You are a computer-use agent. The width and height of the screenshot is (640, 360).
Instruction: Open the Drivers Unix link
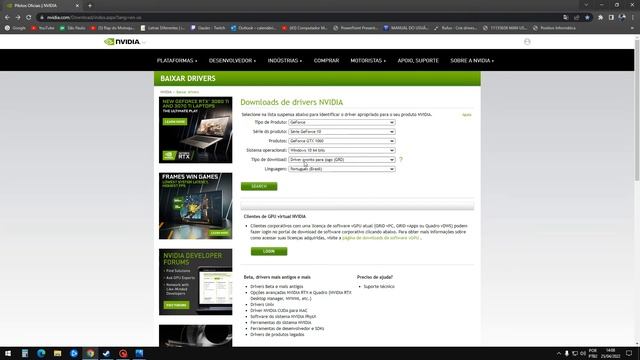click(262, 304)
